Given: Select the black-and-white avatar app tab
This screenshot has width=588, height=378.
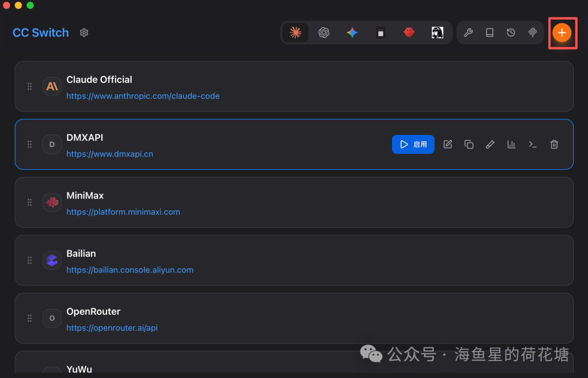Looking at the screenshot, I should (x=437, y=33).
